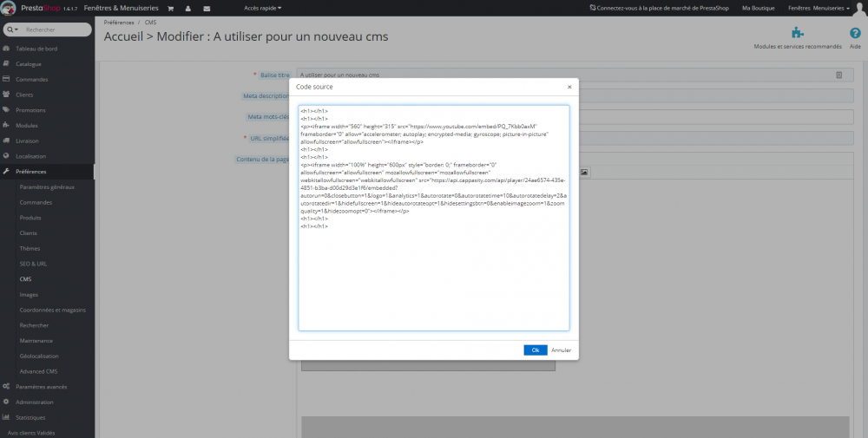Open the PrestaShop marketplace connection link
The height and width of the screenshot is (438, 868).
(660, 9)
